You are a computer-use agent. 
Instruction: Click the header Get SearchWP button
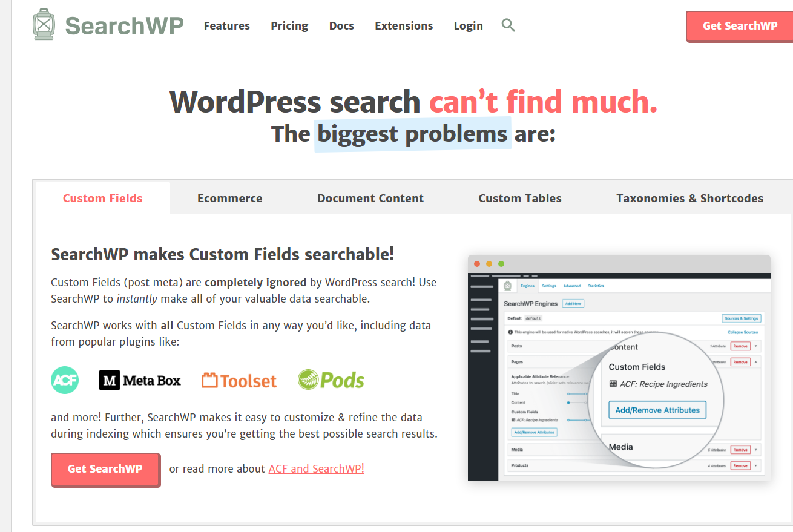(x=740, y=26)
